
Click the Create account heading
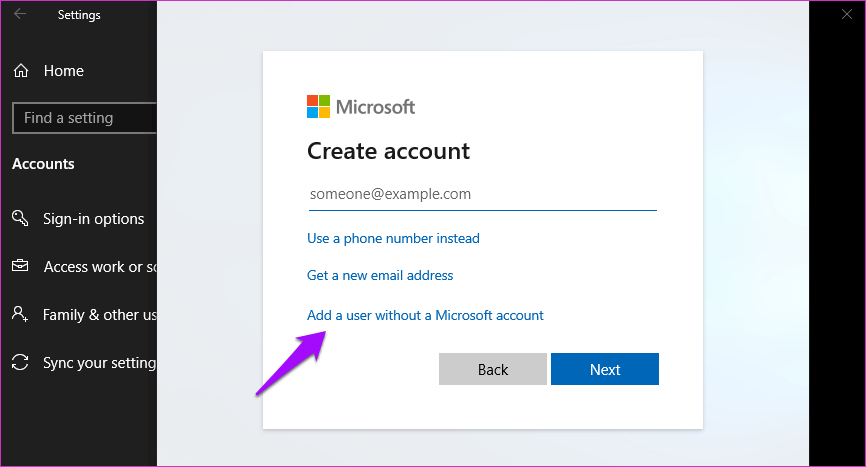tap(388, 151)
